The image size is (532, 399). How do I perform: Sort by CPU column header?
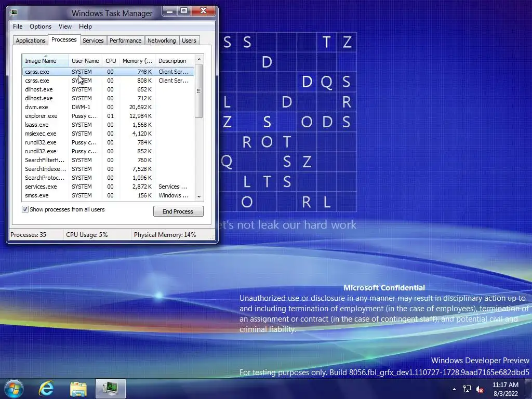111,61
